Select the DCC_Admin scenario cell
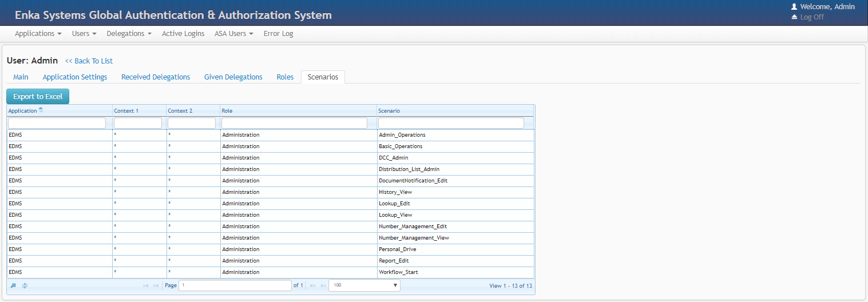 click(455, 158)
